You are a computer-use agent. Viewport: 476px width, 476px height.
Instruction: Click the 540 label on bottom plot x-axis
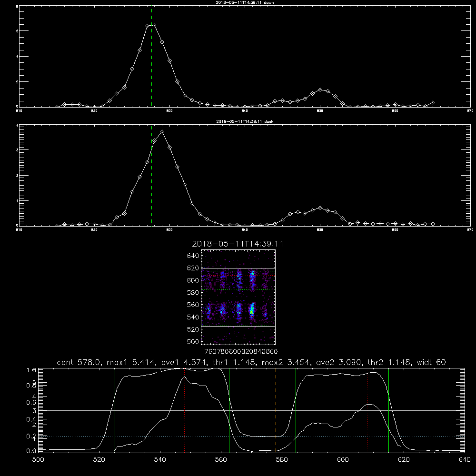pos(160,460)
